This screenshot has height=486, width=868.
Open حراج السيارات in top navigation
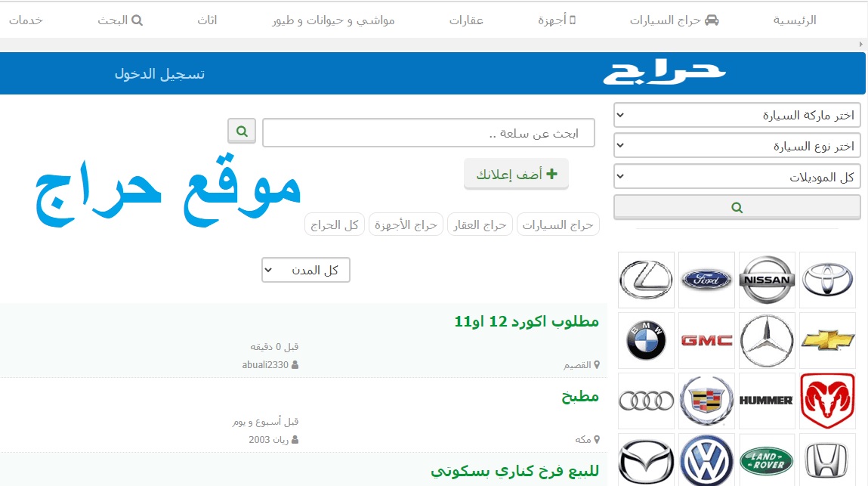pos(675,20)
